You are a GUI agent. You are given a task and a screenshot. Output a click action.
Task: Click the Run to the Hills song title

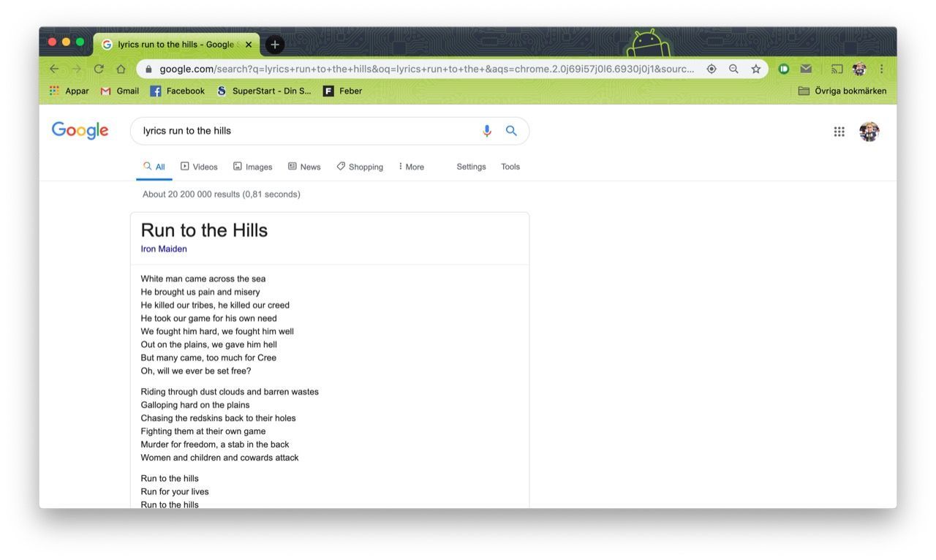[204, 230]
